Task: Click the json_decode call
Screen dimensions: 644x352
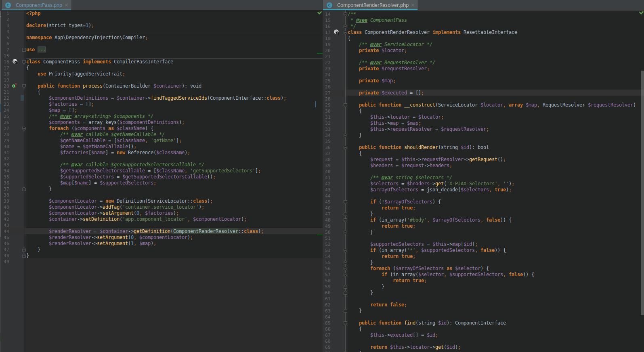Action: 442,190
